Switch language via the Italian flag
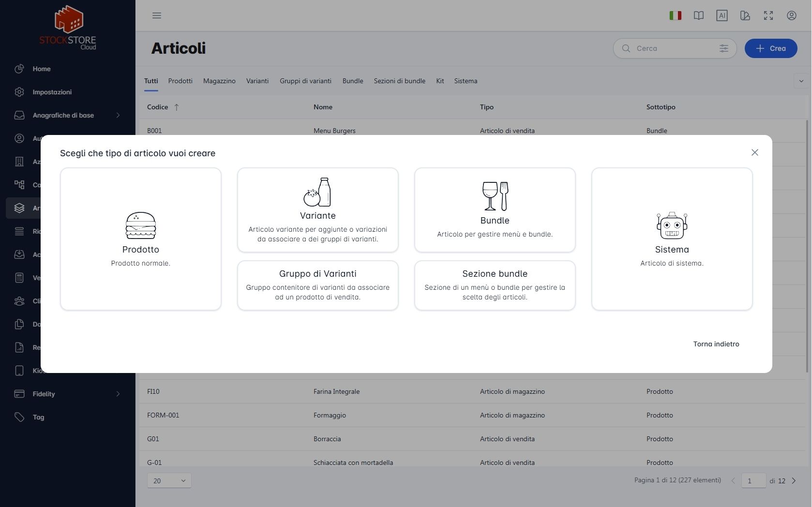This screenshot has width=812, height=507. click(x=676, y=15)
